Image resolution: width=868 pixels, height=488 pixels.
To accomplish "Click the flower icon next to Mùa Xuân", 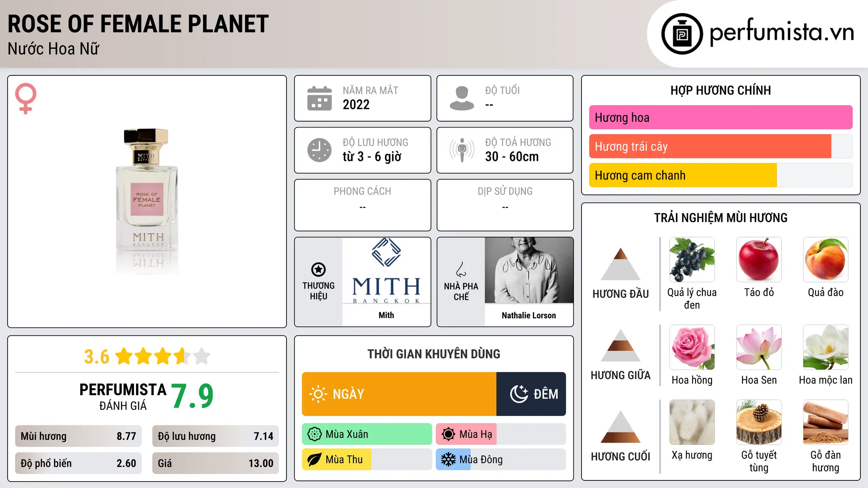I will click(x=314, y=434).
